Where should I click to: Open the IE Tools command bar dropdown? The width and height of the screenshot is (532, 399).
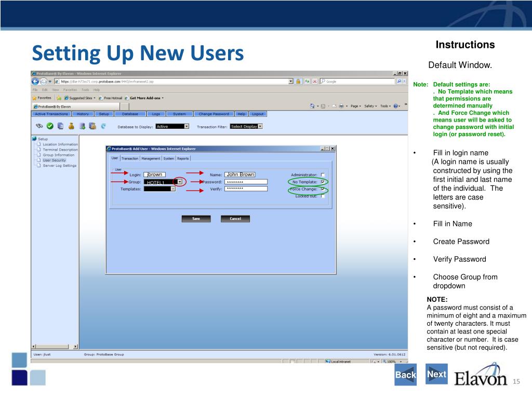[x=385, y=106]
